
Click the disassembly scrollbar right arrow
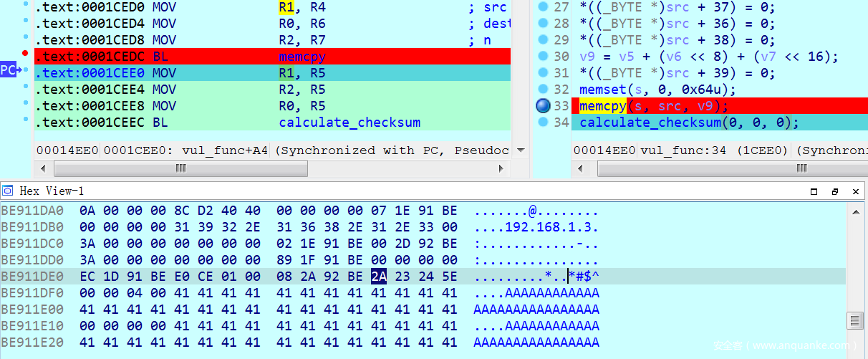502,168
